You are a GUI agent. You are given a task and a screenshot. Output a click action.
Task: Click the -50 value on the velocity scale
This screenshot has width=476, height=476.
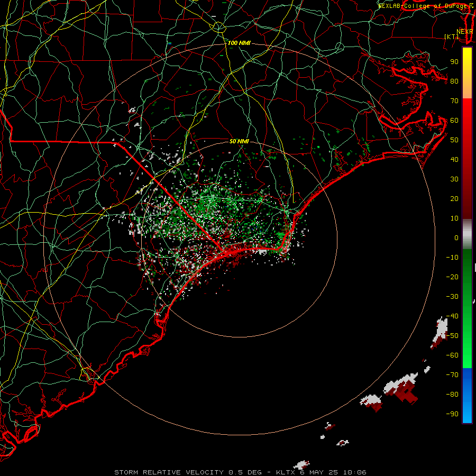(452, 336)
